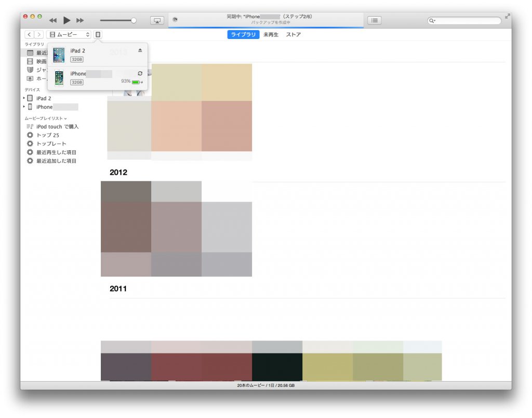532x418 pixels.
Task: Expand the iPad 2 device tree
Action: [x=24, y=98]
